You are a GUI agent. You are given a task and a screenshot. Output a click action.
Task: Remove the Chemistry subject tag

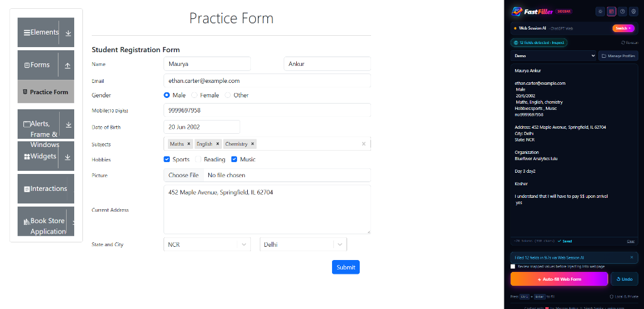(253, 144)
